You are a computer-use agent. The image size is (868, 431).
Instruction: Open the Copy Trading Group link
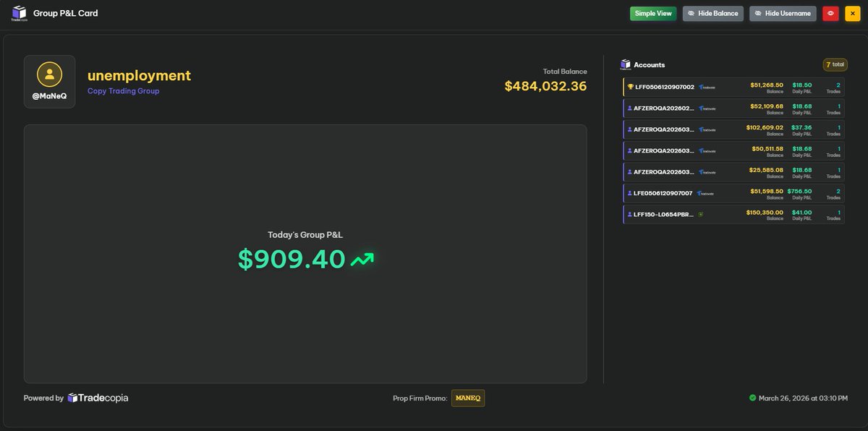[124, 91]
